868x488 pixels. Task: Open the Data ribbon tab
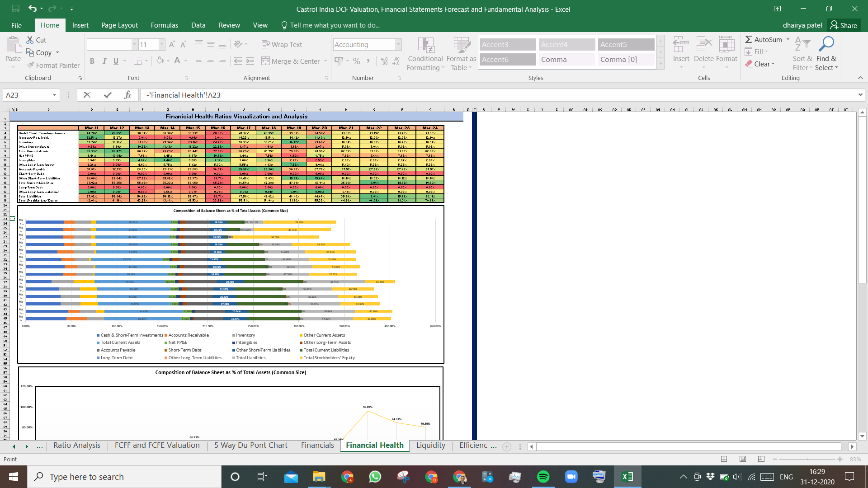[x=198, y=25]
